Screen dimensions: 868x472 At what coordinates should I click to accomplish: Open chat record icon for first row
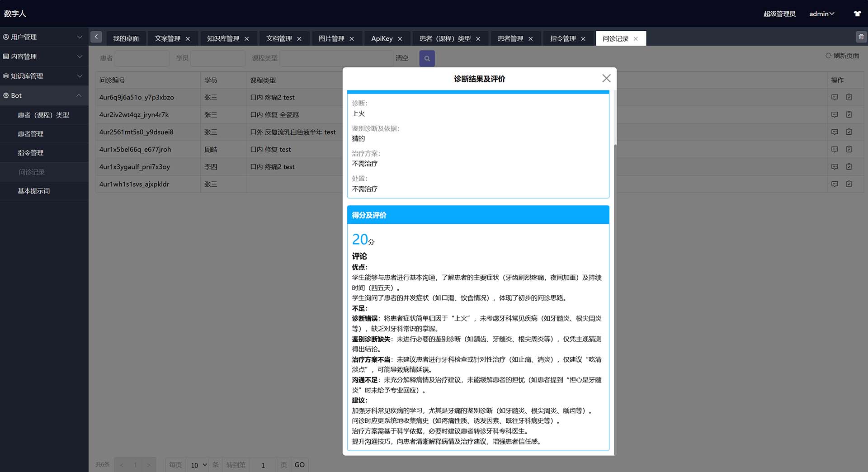tap(835, 97)
